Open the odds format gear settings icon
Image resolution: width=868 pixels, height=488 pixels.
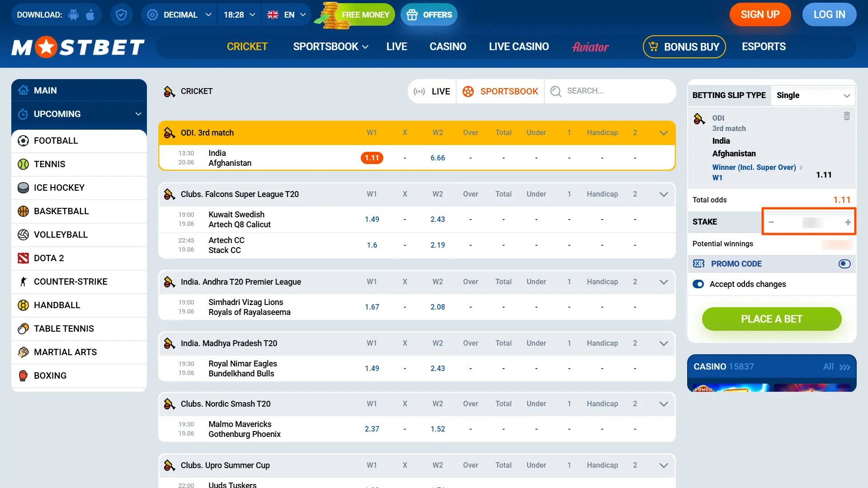152,15
